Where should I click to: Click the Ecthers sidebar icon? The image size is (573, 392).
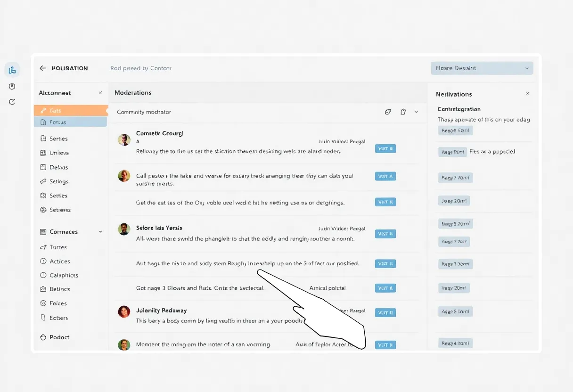pos(43,318)
